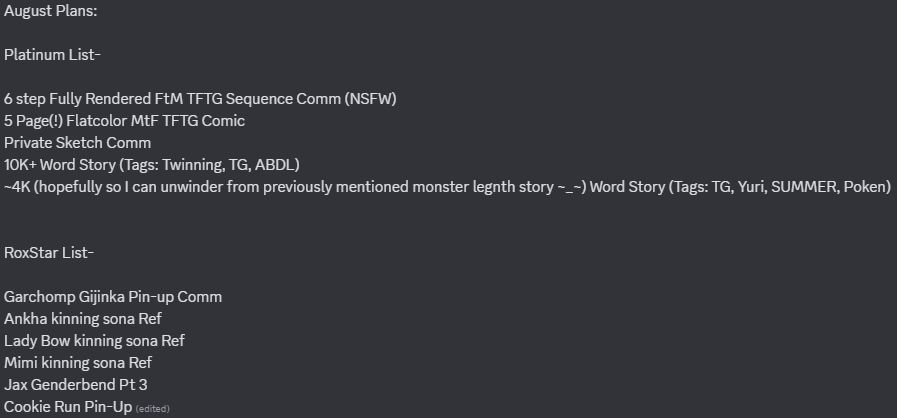Click the small "(edited)" label

tap(152, 409)
